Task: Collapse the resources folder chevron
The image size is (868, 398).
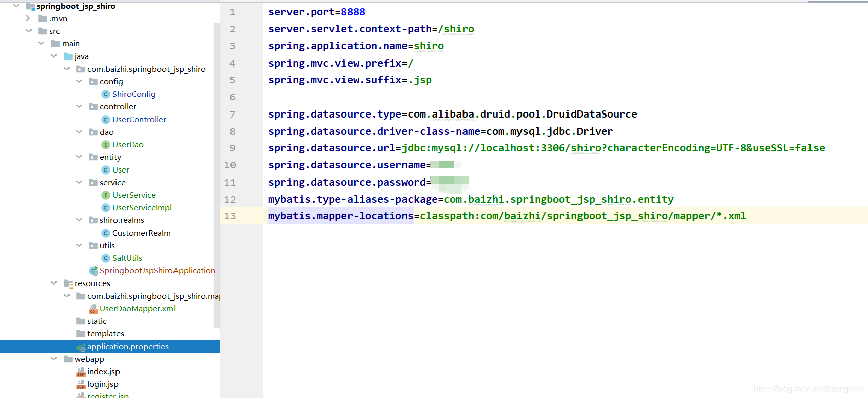Action: pos(53,283)
